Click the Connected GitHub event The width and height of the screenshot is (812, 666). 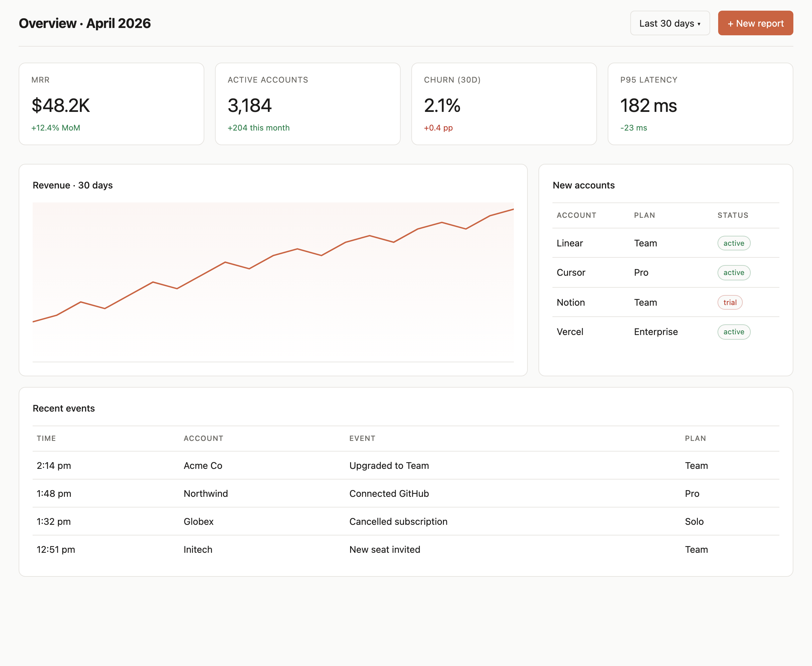pyautogui.click(x=389, y=494)
